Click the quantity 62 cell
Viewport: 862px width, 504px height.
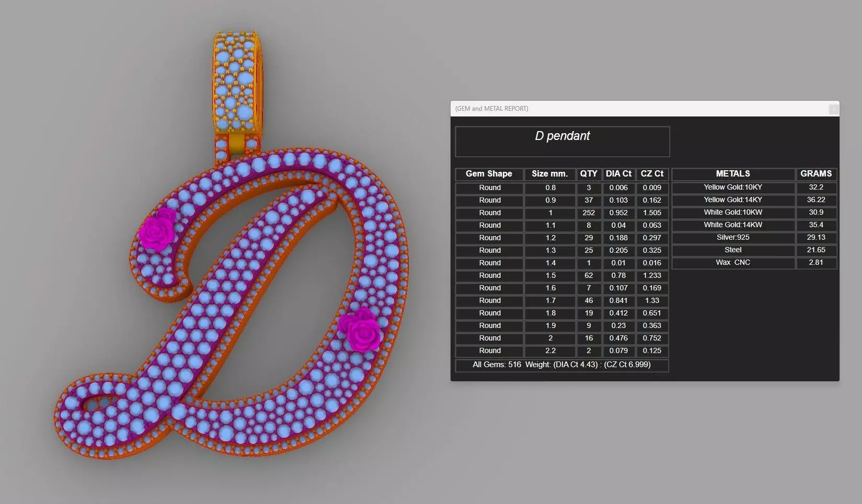(x=589, y=276)
